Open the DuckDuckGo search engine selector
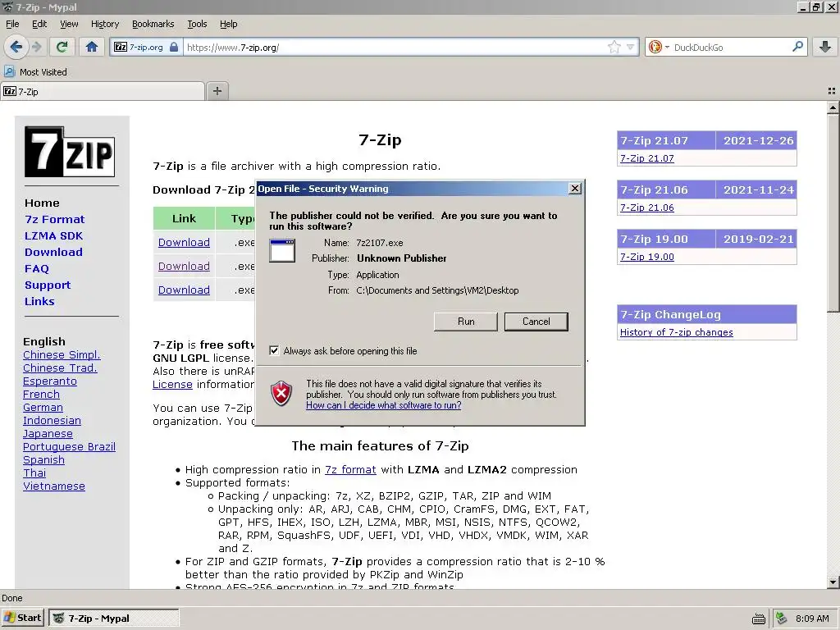The width and height of the screenshot is (840, 630). pos(659,47)
